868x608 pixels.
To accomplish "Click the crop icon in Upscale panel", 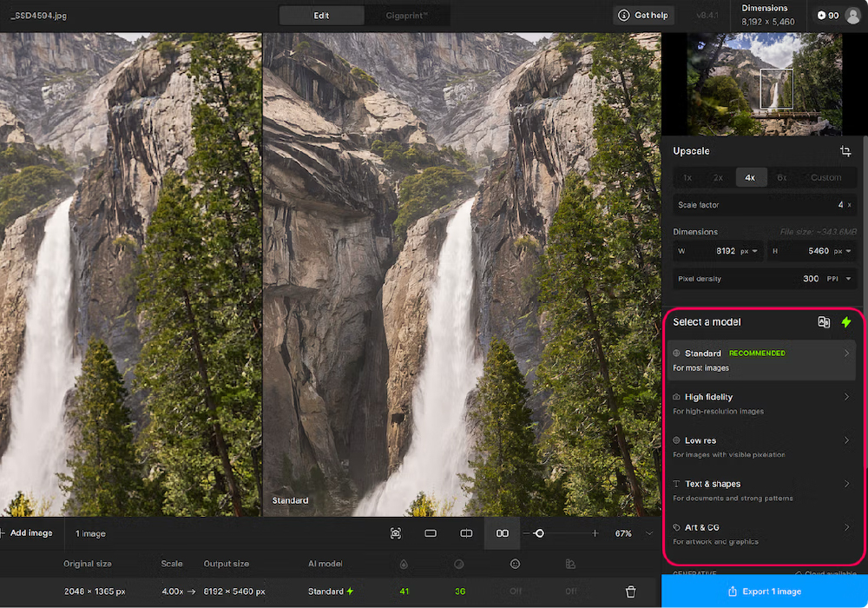I will [845, 151].
